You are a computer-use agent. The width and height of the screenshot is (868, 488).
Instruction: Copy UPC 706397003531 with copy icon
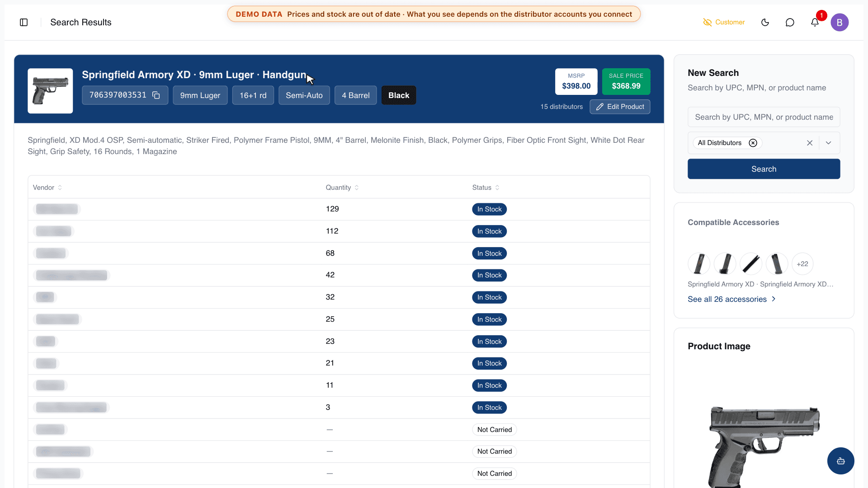click(156, 95)
